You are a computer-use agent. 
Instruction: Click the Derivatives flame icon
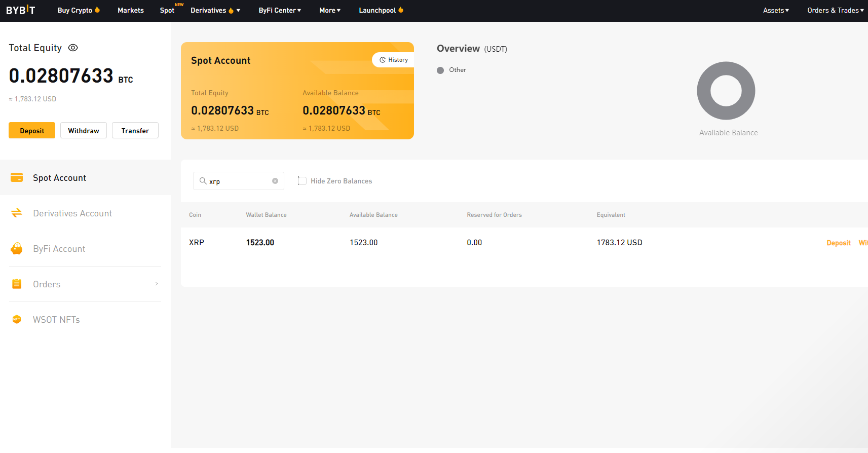(231, 10)
